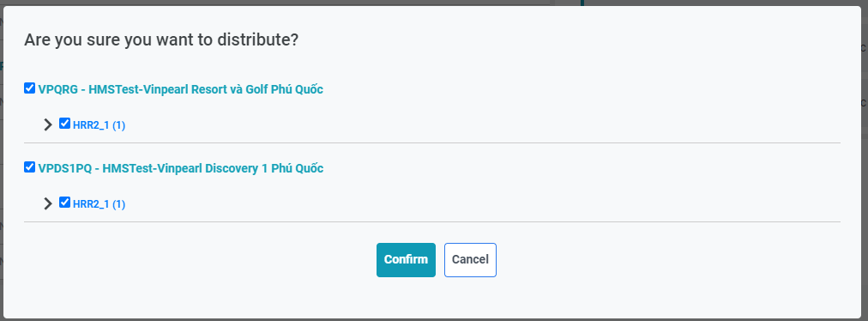Click the (1) count beside second HRR2_1
Screen dimensions: 868x321
tap(119, 204)
